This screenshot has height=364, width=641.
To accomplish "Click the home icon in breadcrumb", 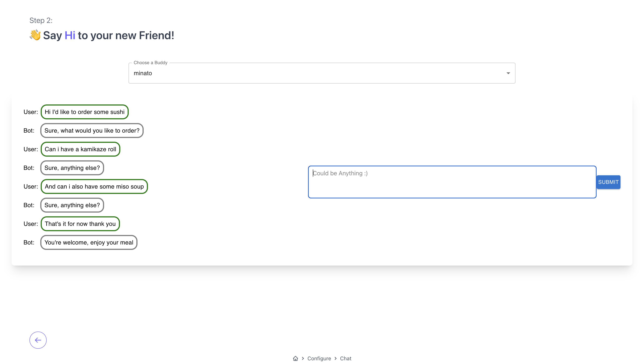I will pos(295,359).
